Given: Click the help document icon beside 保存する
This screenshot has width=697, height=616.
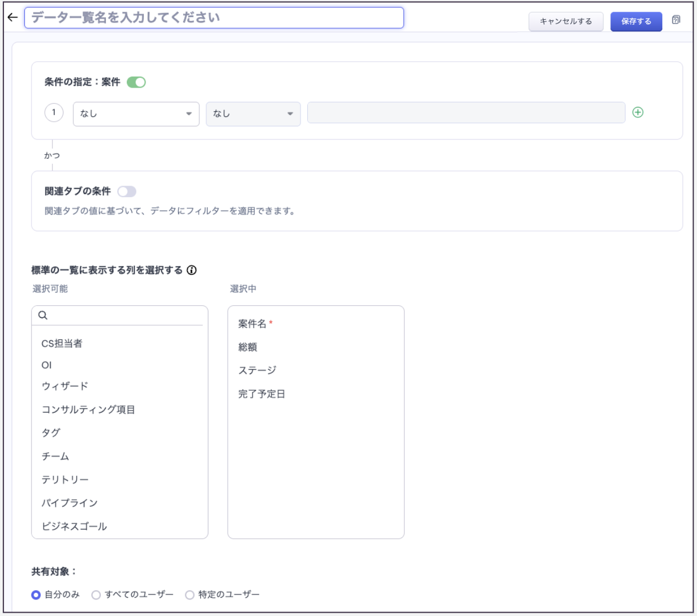Looking at the screenshot, I should coord(676,20).
